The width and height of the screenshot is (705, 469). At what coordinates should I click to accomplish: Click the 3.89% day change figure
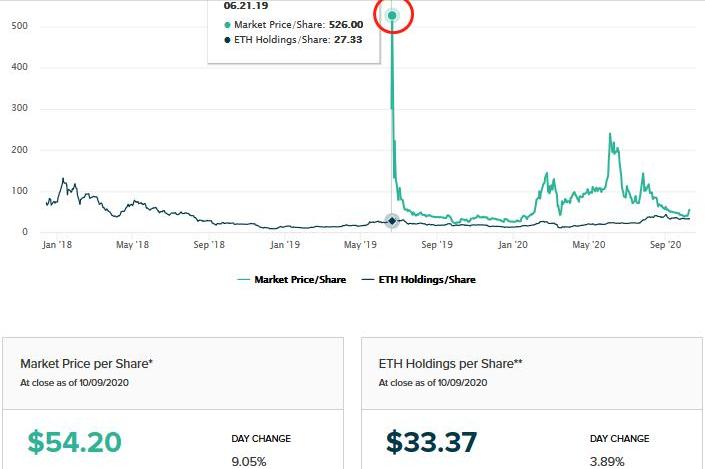click(607, 462)
